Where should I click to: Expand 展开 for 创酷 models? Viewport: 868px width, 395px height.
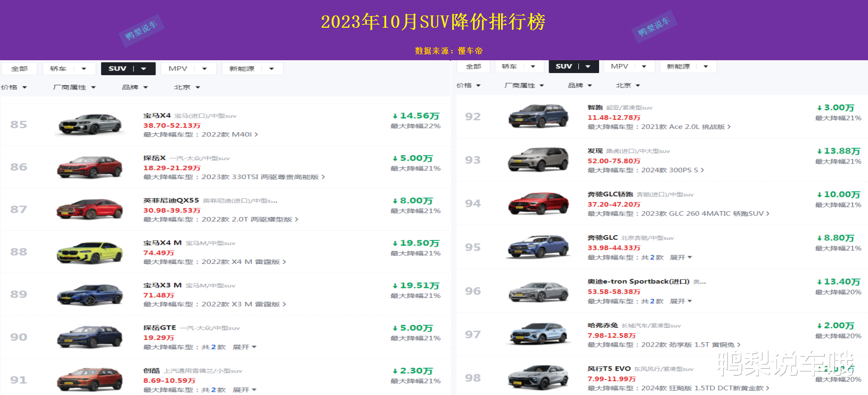pos(244,390)
